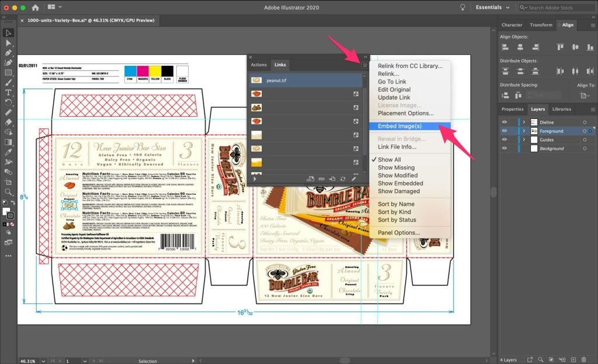Select the Curvature tool

click(8, 62)
